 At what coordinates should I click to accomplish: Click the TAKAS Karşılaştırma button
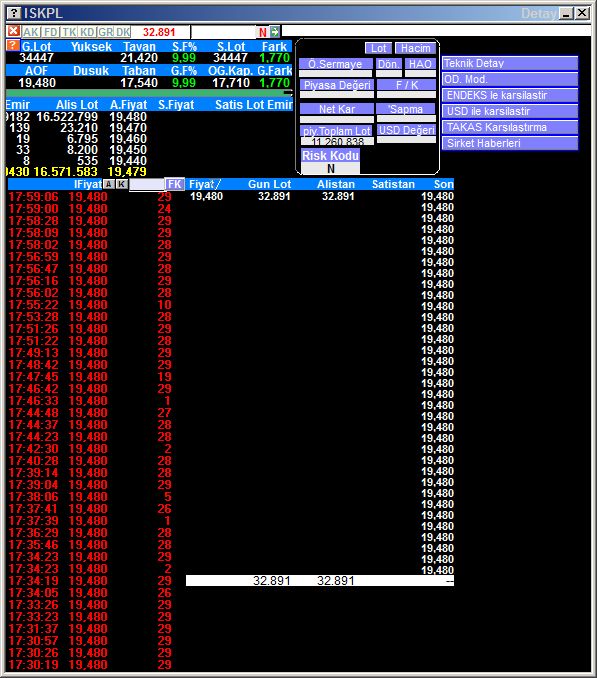tap(510, 127)
